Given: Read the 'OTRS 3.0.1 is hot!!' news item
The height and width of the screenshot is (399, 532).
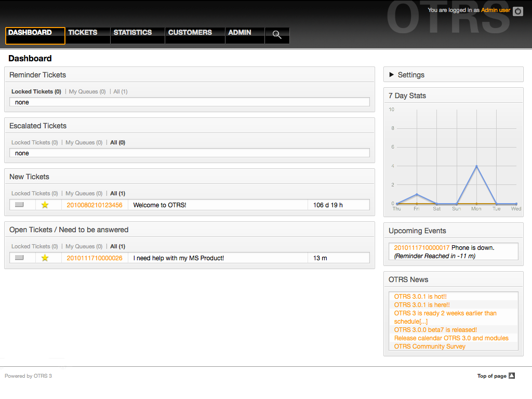Looking at the screenshot, I should pos(420,297).
